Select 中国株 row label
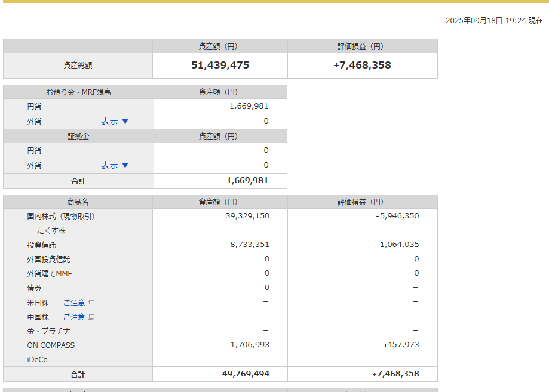The width and height of the screenshot is (549, 392). [38, 317]
